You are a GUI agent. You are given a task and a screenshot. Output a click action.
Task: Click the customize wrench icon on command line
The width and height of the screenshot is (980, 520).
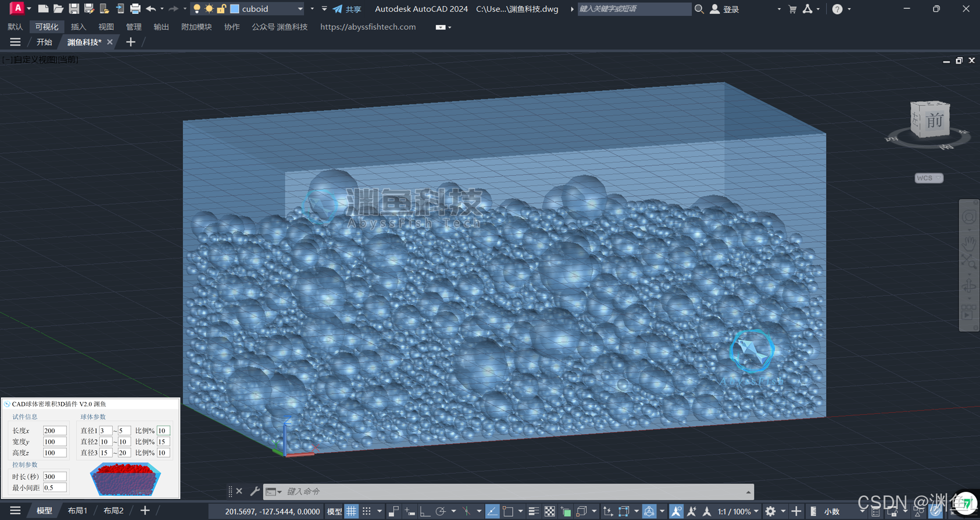(254, 491)
